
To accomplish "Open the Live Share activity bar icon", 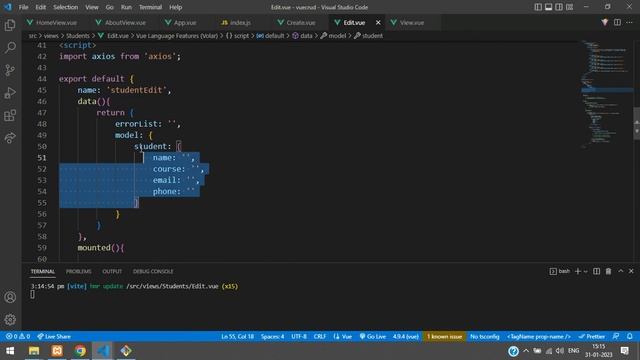I will click(10, 138).
